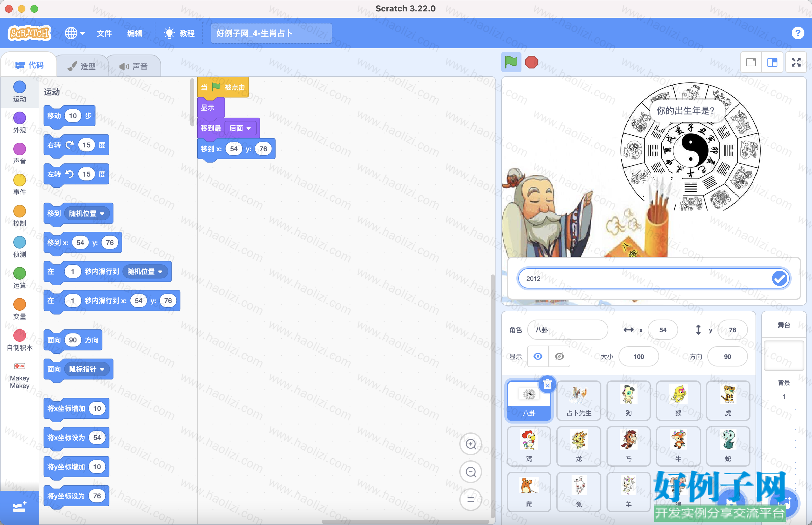
Task: Open 教程 tutorials
Action: 180,33
